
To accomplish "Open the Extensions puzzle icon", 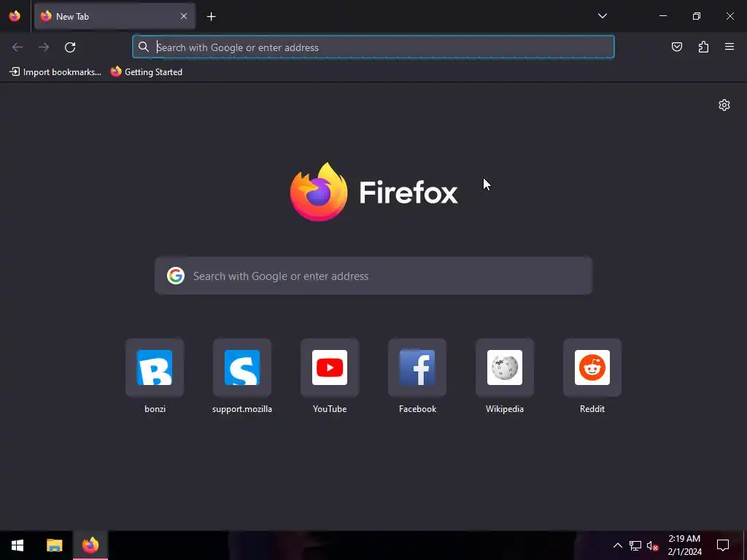I will [703, 47].
